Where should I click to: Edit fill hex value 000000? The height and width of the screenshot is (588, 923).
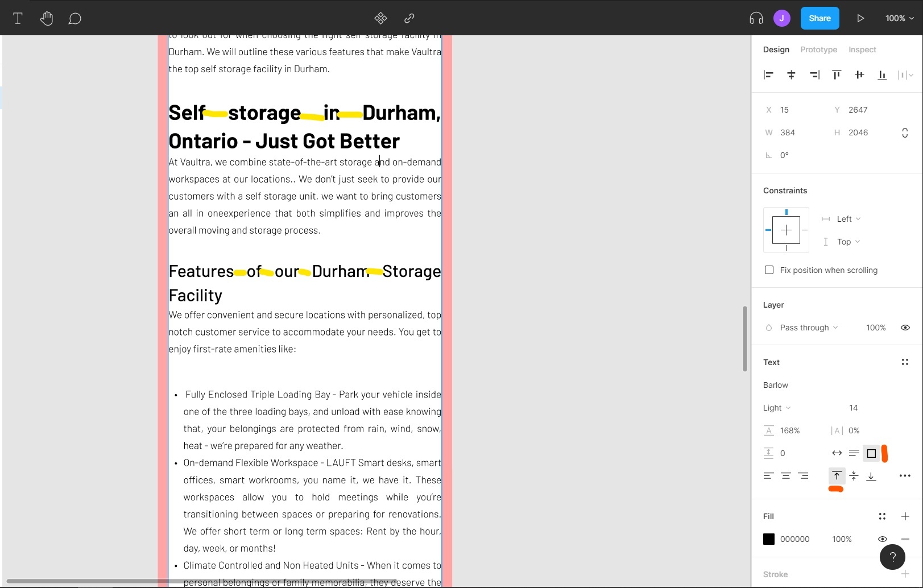coord(794,539)
